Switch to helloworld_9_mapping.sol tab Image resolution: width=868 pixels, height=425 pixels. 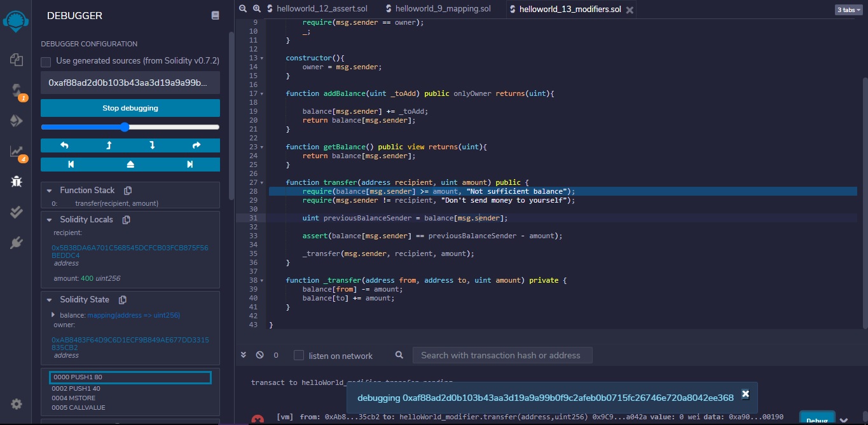pos(437,9)
